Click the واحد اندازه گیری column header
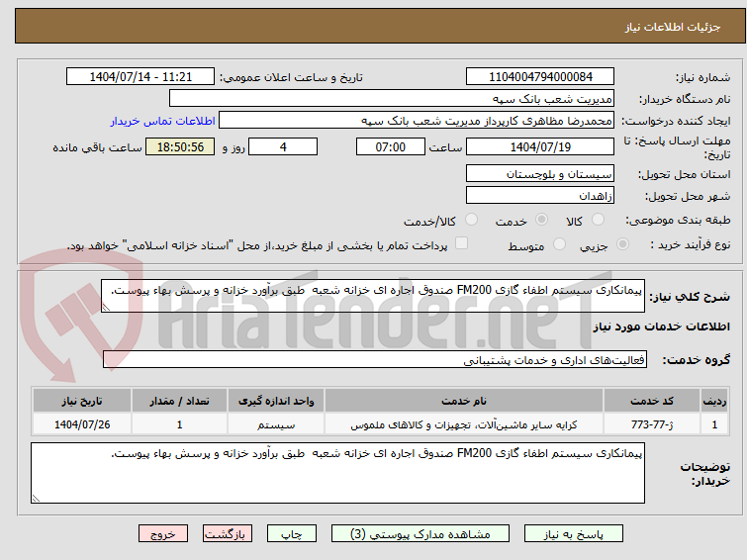Viewport: 747px width, 560px height. 276,401
